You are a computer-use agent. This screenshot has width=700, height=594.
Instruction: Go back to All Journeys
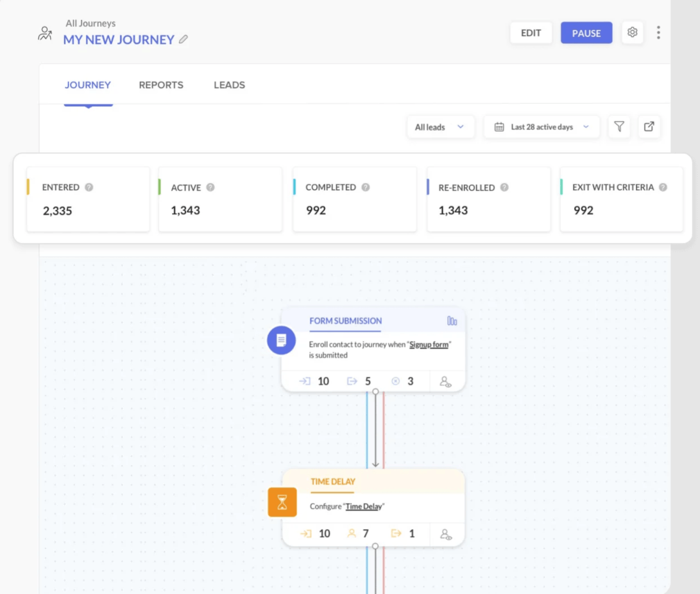tap(91, 23)
